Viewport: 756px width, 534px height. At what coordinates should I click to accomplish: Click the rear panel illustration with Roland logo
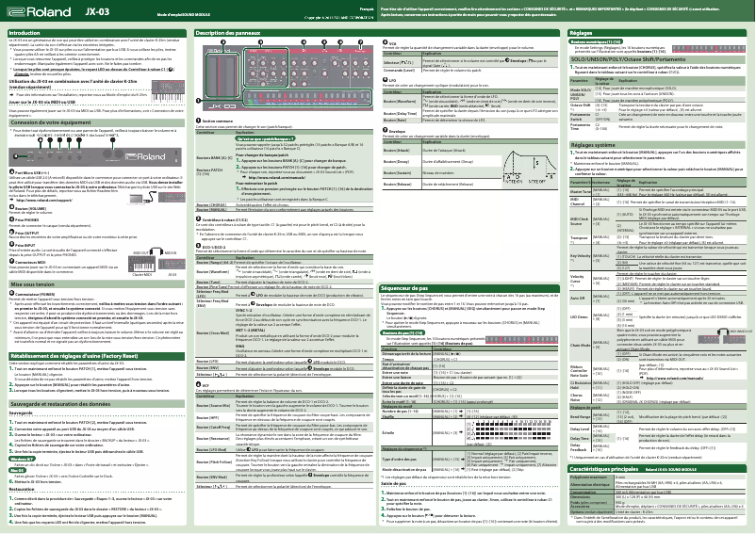tap(95, 156)
